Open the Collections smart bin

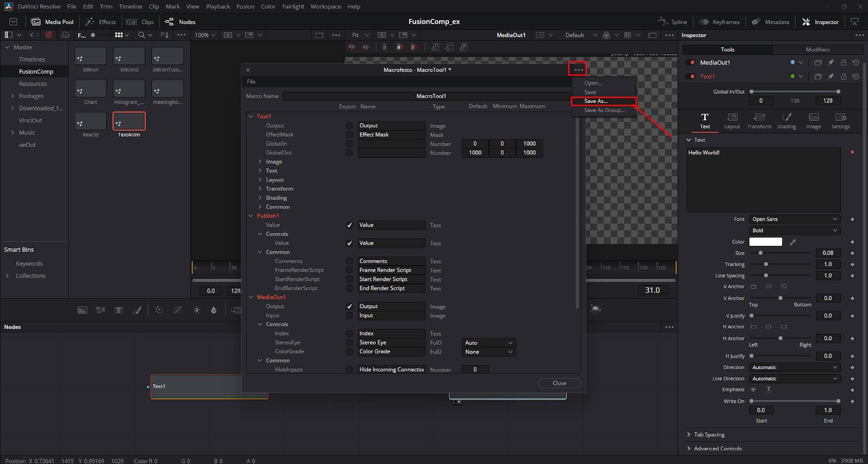click(x=30, y=276)
